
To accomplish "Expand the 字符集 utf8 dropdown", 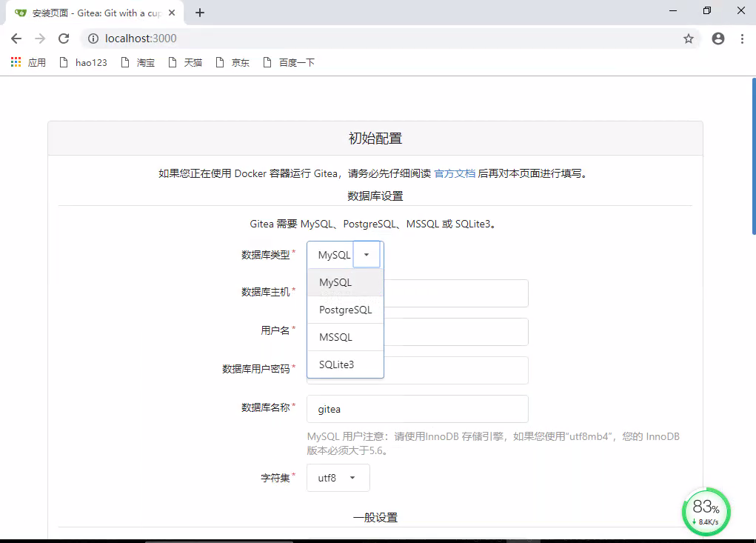I will (338, 478).
